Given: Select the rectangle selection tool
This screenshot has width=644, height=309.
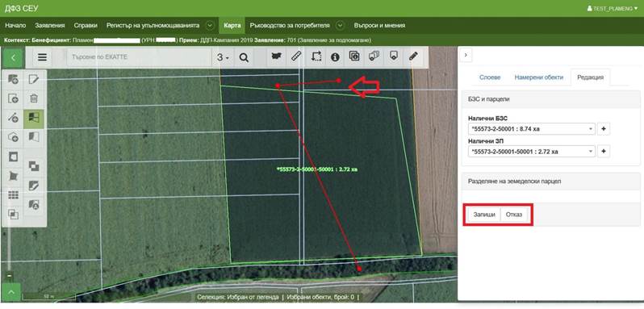Looking at the screenshot, I should (316, 57).
